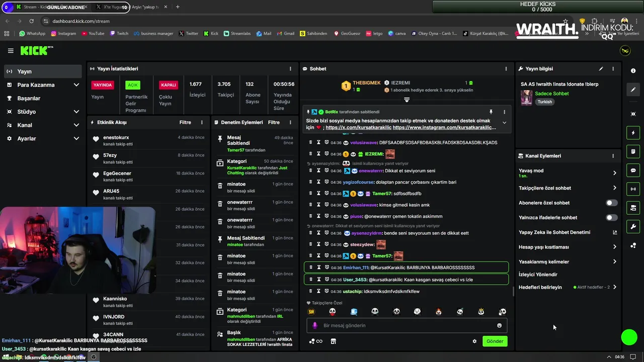Open Yayın bilgisi panel options menu

point(613,69)
